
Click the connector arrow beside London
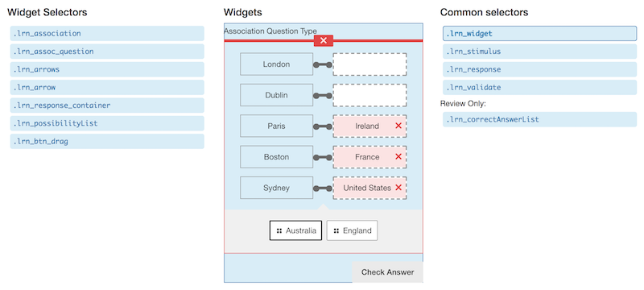click(323, 64)
